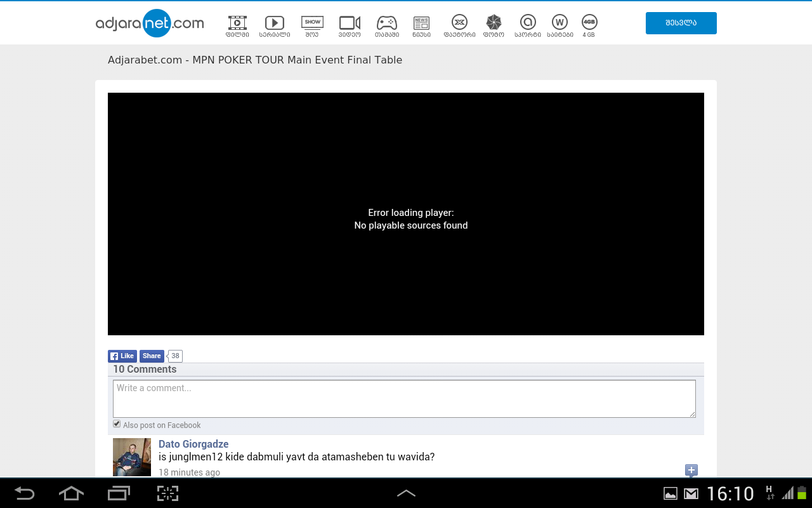Click the blue comment flag icon
The height and width of the screenshot is (508, 812).
coord(691,471)
